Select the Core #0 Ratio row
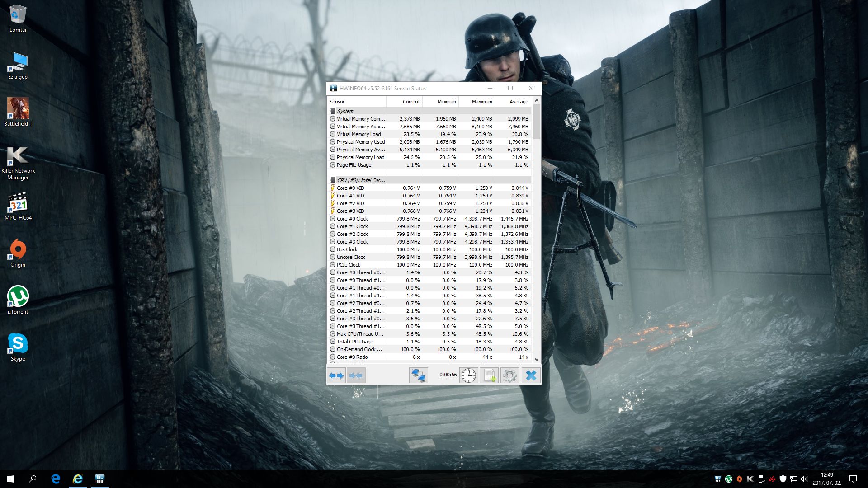The width and height of the screenshot is (868, 488). [429, 357]
